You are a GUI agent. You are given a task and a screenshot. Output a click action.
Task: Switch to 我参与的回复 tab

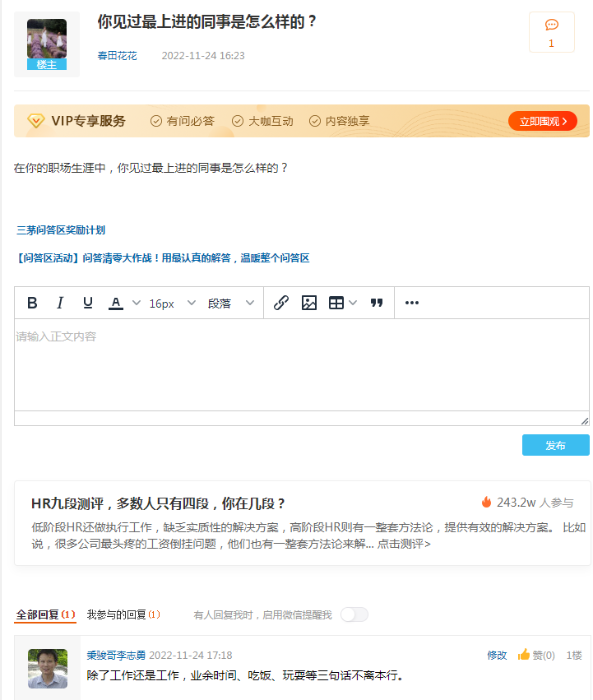[x=123, y=614]
